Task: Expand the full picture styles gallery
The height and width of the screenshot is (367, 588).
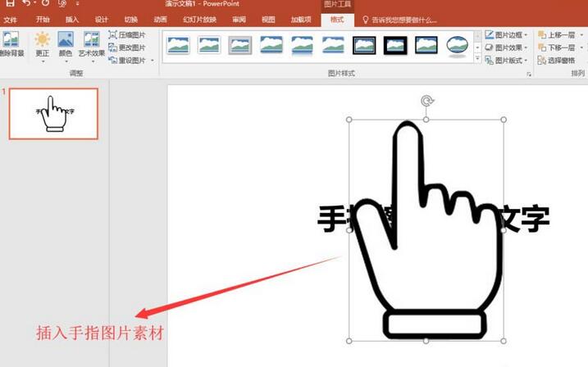Action: (477, 57)
